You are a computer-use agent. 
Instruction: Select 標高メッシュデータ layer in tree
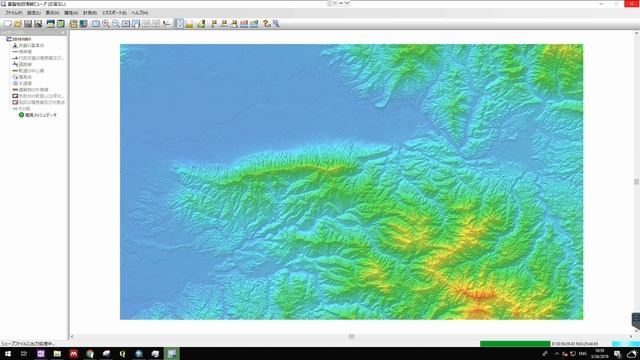[41, 115]
